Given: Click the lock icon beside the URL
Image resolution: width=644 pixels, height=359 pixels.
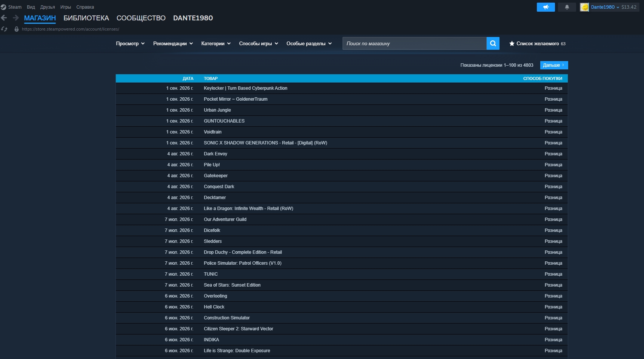Looking at the screenshot, I should (17, 29).
